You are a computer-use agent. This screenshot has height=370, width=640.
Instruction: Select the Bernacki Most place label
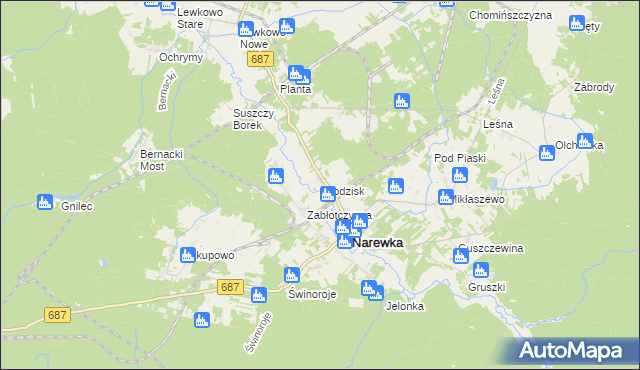161,160
